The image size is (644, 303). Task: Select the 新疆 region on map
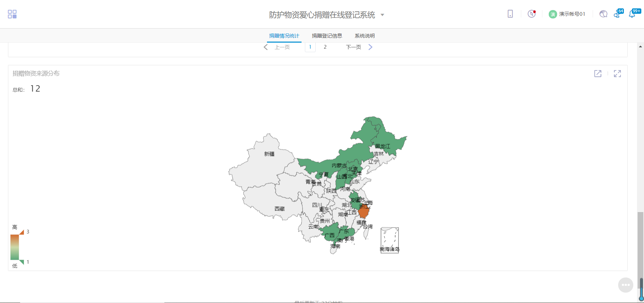click(x=262, y=161)
